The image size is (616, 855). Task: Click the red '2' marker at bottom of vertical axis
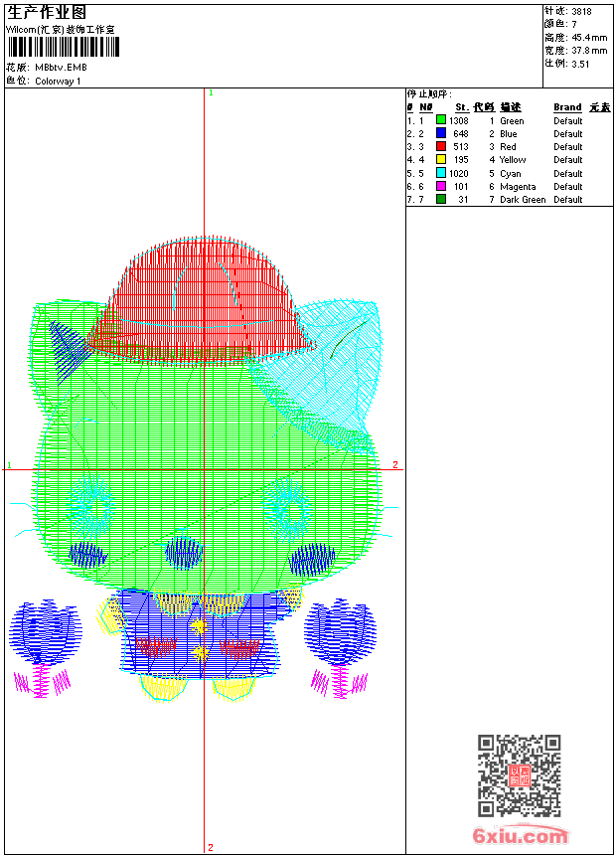(211, 848)
